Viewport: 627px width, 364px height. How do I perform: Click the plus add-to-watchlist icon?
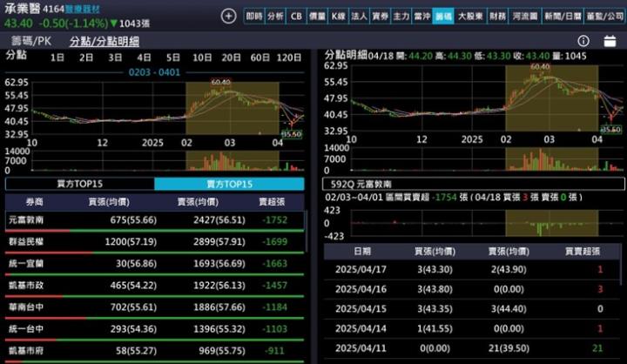228,17
